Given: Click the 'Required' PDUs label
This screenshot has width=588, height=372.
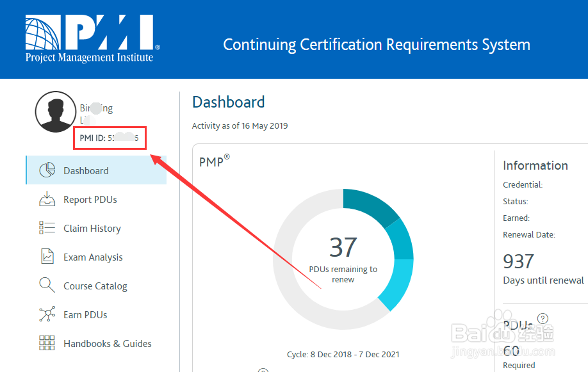Looking at the screenshot, I should click(x=519, y=365).
